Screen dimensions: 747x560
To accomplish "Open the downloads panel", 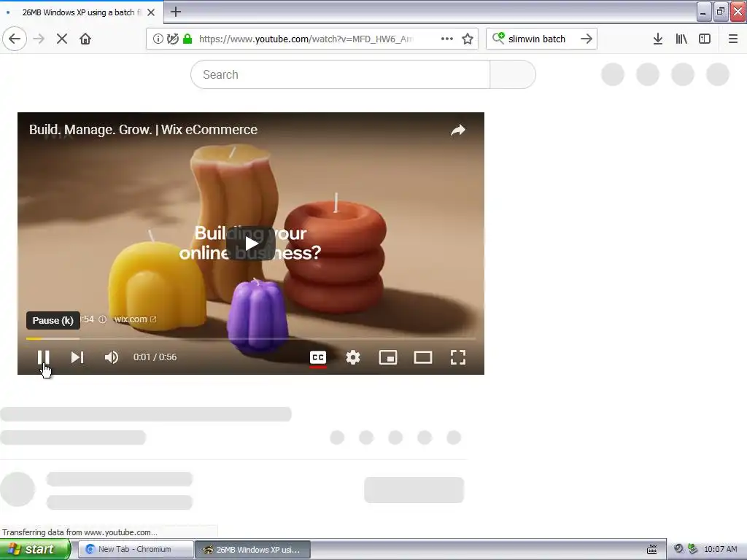I will click(x=657, y=39).
